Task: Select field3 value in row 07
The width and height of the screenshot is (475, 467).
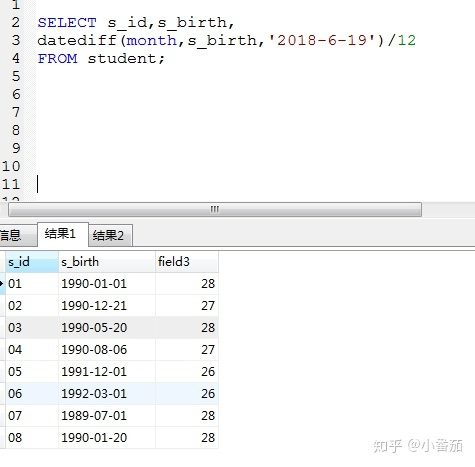Action: pyautogui.click(x=187, y=416)
